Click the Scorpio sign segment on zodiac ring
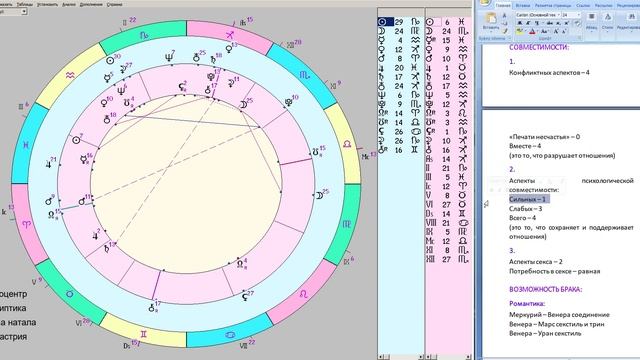This screenshot has width=640, height=360. pos(304,75)
